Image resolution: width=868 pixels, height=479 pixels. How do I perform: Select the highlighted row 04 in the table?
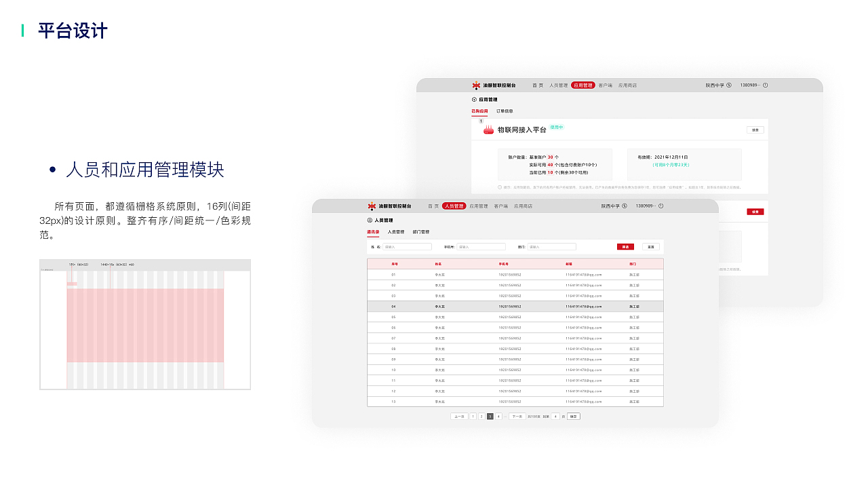pos(515,308)
